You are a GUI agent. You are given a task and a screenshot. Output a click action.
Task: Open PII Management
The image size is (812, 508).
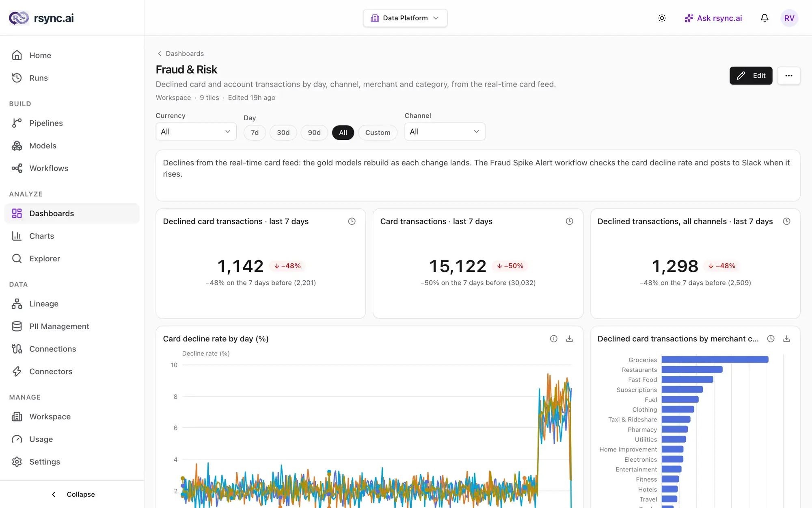coord(72,326)
